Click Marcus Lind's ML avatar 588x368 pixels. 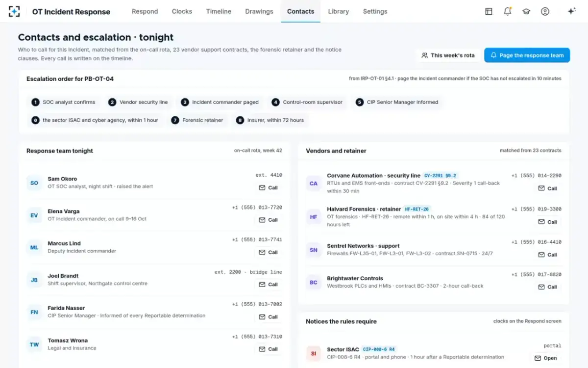click(x=34, y=248)
